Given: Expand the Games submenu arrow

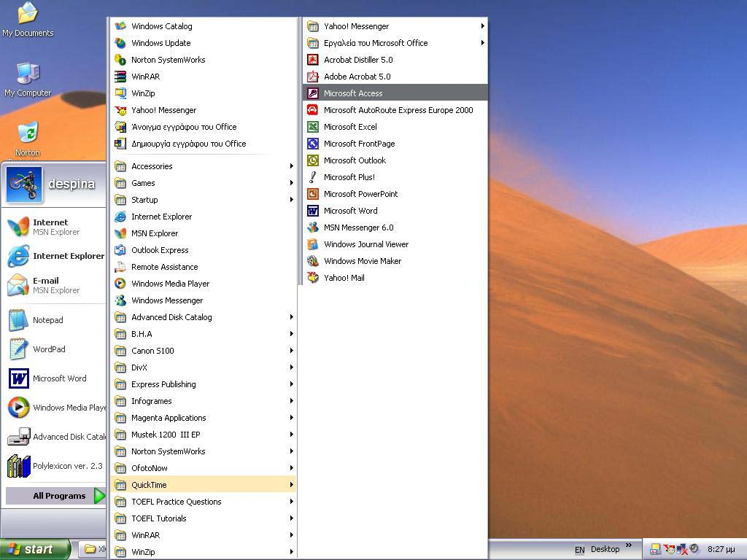Looking at the screenshot, I should pos(292,183).
